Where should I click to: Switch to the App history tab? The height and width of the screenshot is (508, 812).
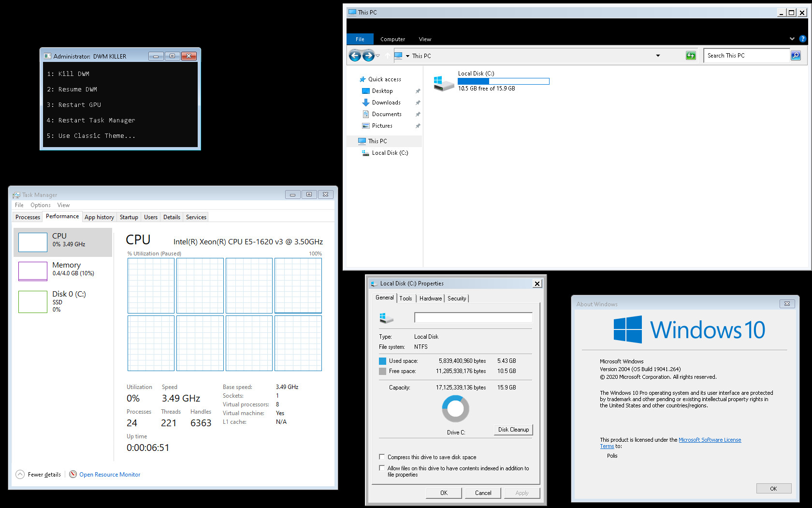99,217
